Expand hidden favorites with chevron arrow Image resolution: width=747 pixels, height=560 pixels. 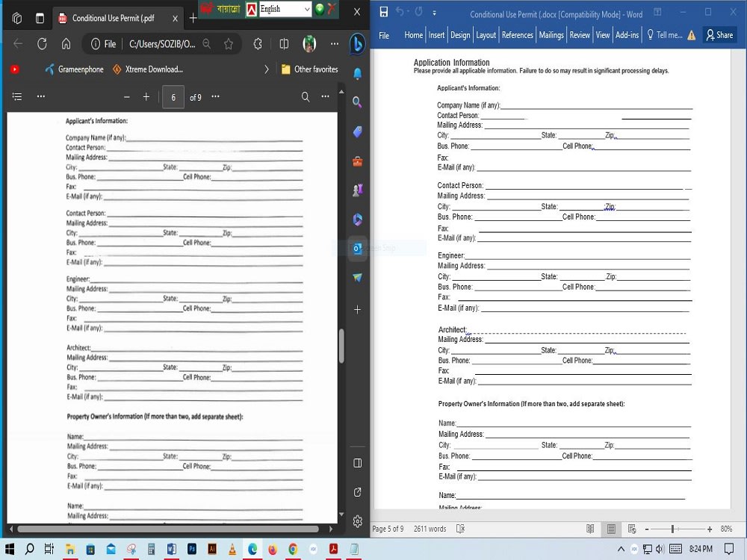pos(267,69)
